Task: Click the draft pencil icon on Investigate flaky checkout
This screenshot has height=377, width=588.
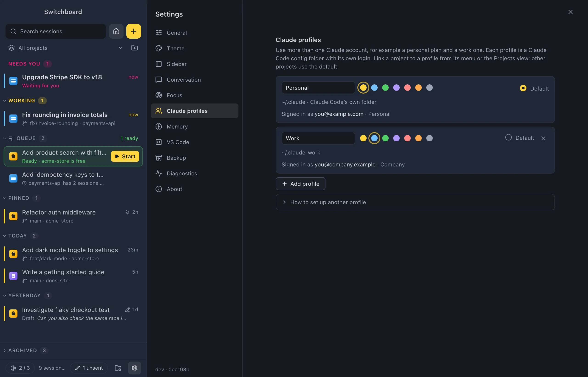Action: (127, 310)
